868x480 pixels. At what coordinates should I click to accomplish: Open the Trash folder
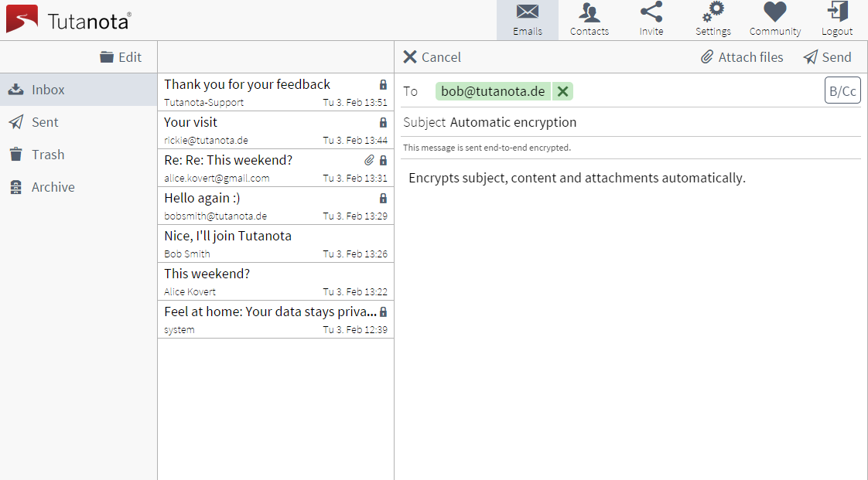(x=47, y=155)
